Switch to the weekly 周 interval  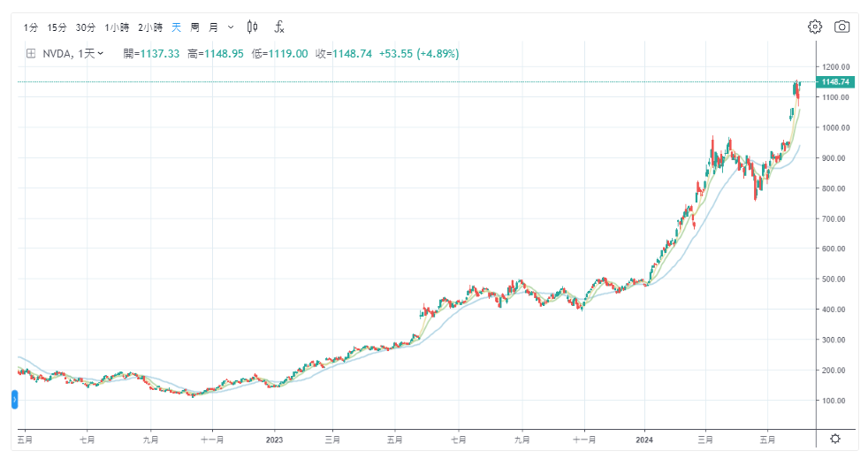point(194,27)
